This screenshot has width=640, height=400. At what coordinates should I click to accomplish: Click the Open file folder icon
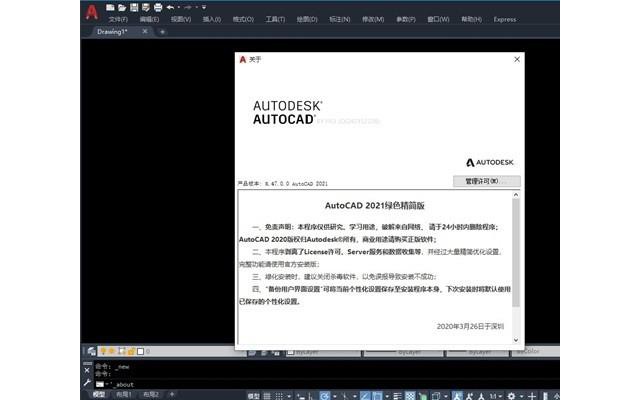coord(122,7)
